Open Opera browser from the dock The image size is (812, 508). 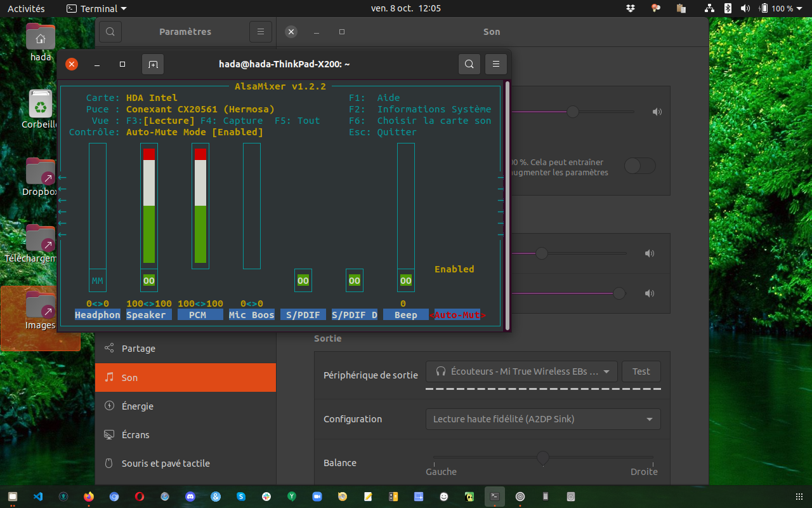coord(140,497)
